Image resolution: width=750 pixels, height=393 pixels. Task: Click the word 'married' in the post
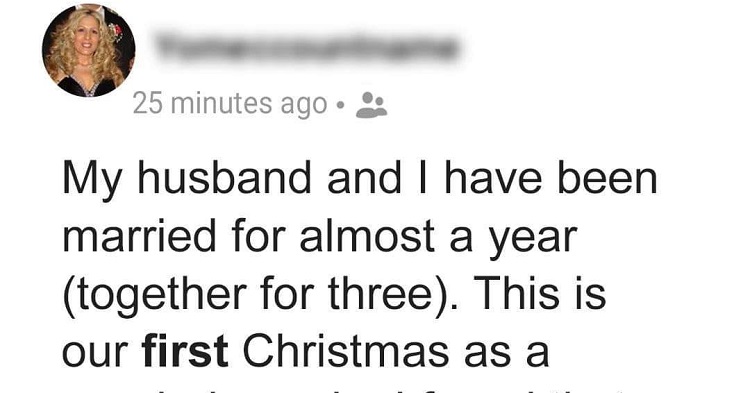point(140,236)
